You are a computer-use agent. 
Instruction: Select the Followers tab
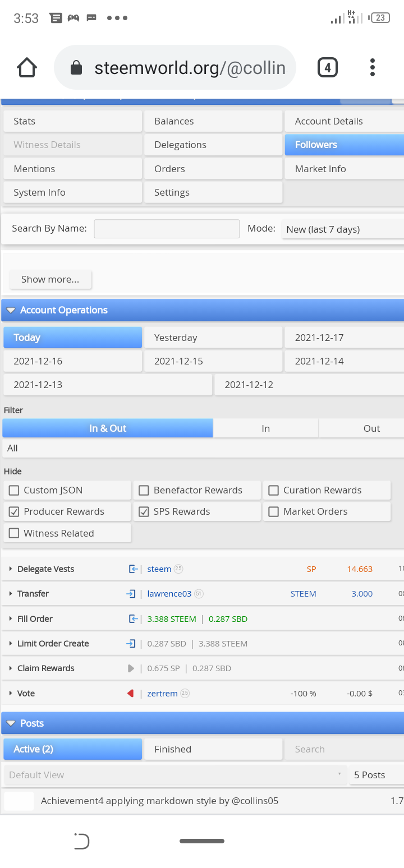pyautogui.click(x=345, y=145)
